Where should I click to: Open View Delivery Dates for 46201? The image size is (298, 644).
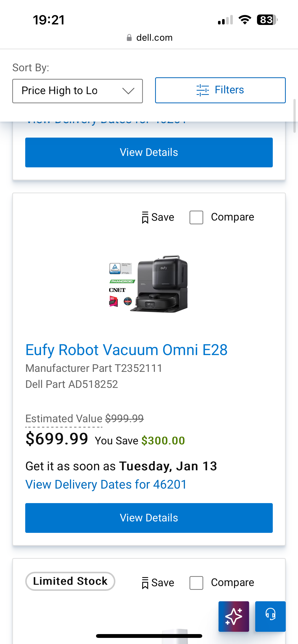106,485
